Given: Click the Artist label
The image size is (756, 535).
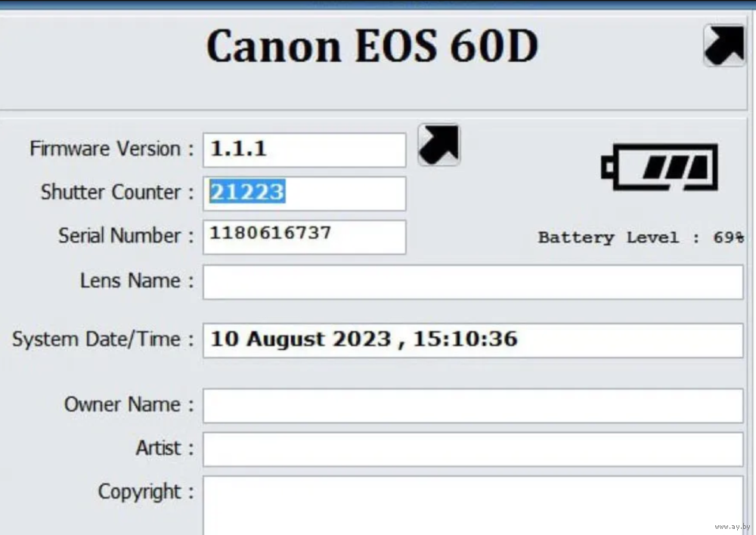Looking at the screenshot, I should tap(165, 448).
